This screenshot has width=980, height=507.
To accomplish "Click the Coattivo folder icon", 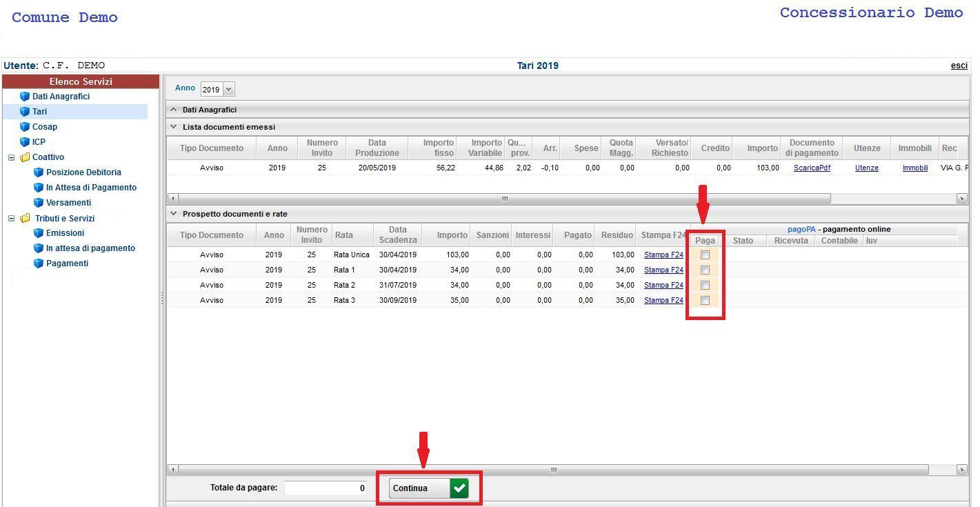I will [x=25, y=157].
